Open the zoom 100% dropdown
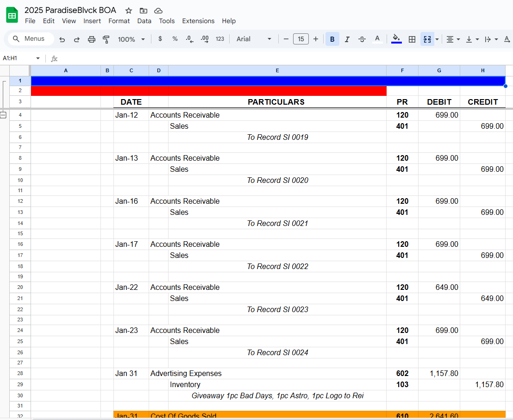Viewport: 513px width, 420px height. [x=131, y=39]
